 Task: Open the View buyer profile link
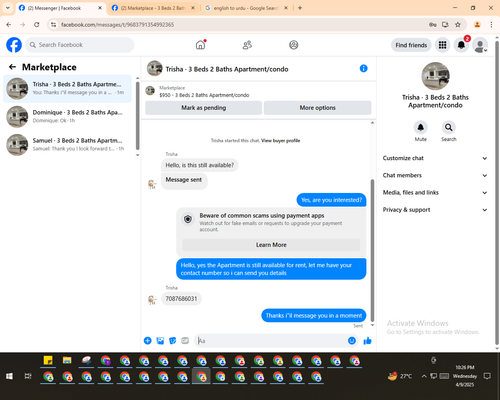pos(280,141)
